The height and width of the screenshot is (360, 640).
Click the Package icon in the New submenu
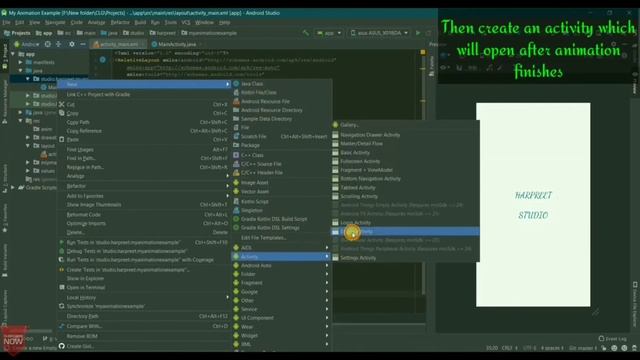coord(236,145)
